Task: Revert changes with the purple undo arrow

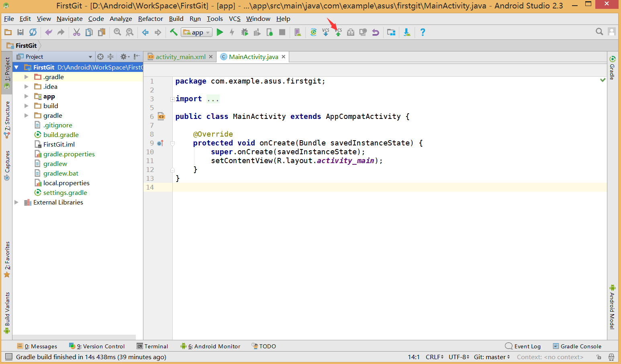Action: pyautogui.click(x=376, y=33)
